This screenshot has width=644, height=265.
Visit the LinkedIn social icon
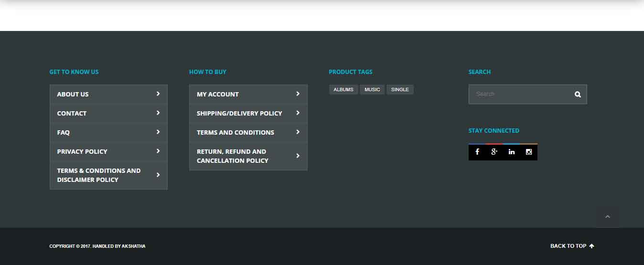pyautogui.click(x=512, y=152)
